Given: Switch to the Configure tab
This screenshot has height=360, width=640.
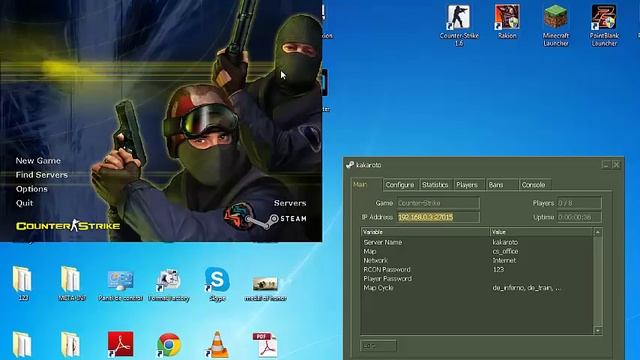Looking at the screenshot, I should [400, 185].
